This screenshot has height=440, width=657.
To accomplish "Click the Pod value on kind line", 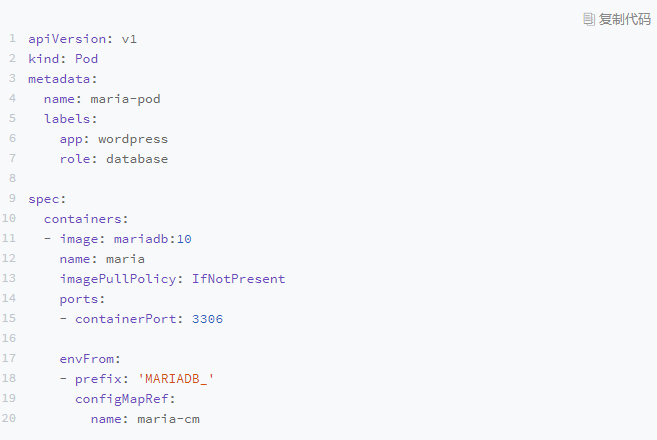I will [87, 59].
